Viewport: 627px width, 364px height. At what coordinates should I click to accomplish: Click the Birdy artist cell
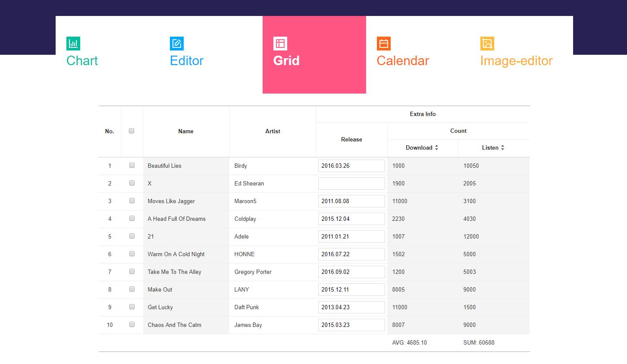273,166
